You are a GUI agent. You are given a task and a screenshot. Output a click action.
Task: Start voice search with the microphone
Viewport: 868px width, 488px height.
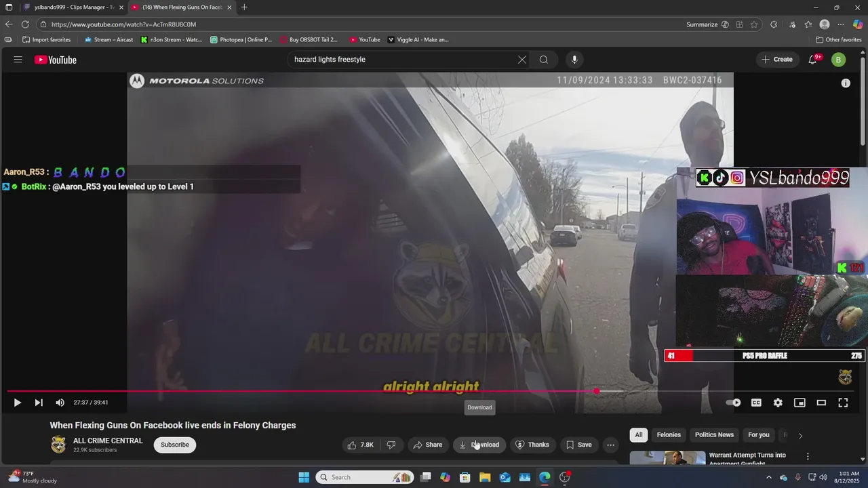point(574,60)
